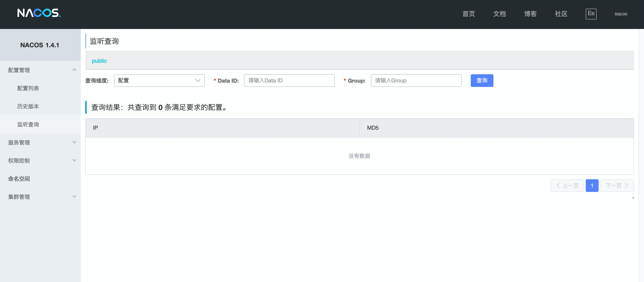Select 监听查询 in the sidebar
644x282 pixels.
28,124
